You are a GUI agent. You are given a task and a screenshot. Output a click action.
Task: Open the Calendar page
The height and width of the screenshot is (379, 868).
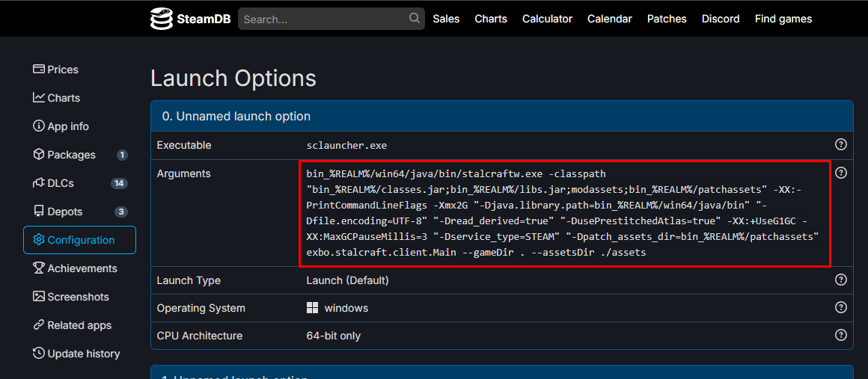click(x=610, y=19)
